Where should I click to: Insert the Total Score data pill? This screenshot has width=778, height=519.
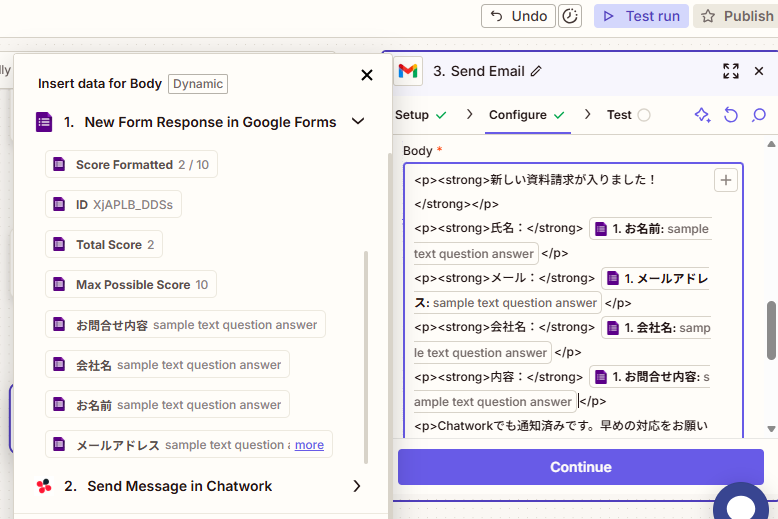click(x=104, y=245)
